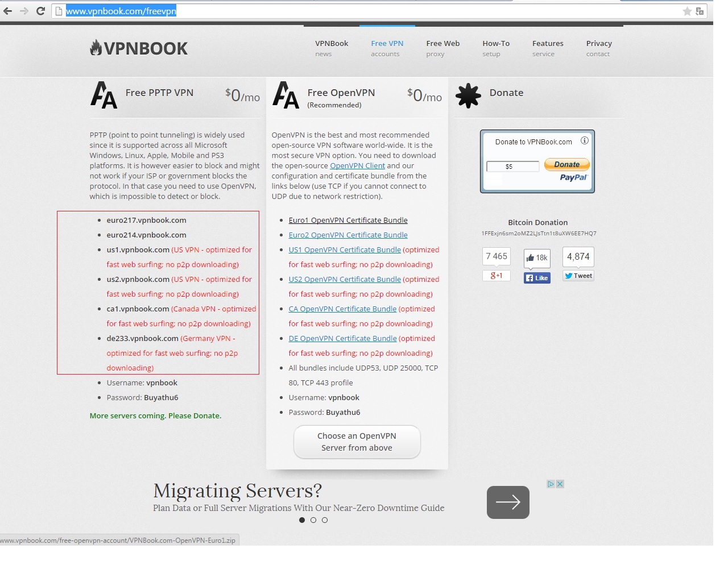
Task: Click the Bitcoin donation address
Action: [539, 234]
